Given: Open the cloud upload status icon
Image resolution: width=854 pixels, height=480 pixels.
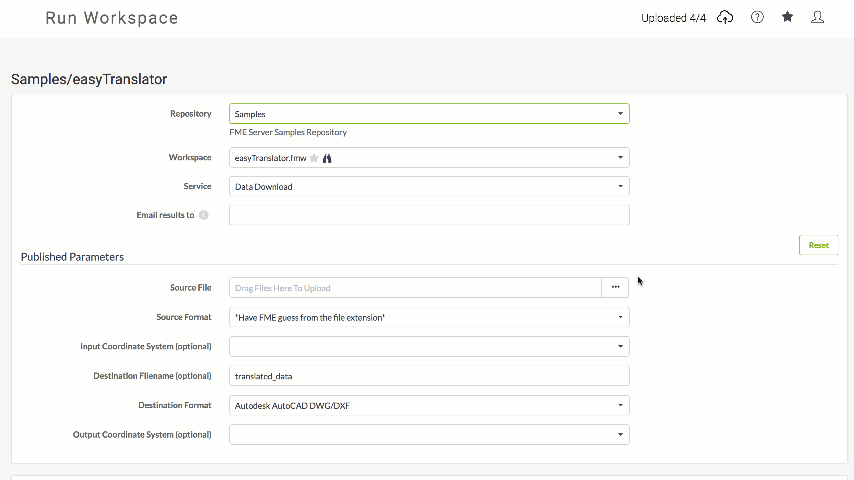Looking at the screenshot, I should point(725,17).
